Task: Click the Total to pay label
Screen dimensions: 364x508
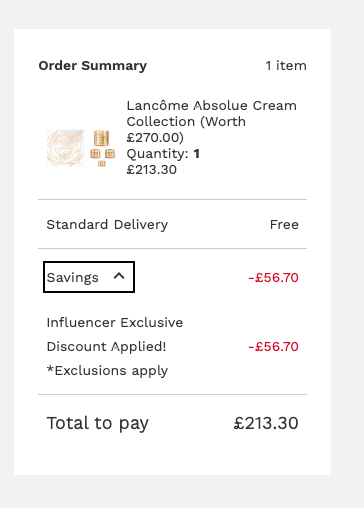Action: 97,423
